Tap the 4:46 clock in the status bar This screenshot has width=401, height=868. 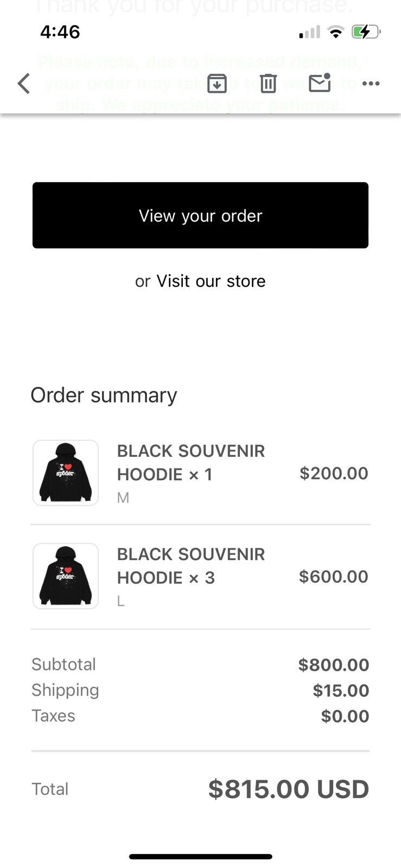pos(60,32)
